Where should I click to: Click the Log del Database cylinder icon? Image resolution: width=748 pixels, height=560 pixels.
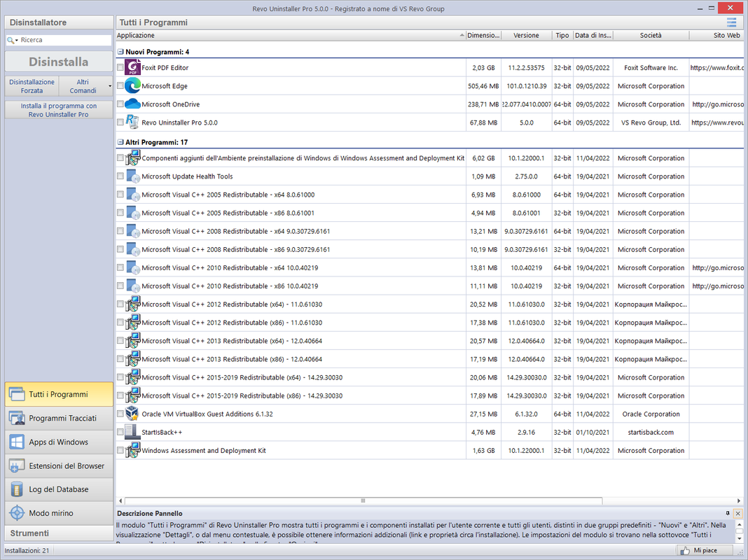click(x=17, y=489)
